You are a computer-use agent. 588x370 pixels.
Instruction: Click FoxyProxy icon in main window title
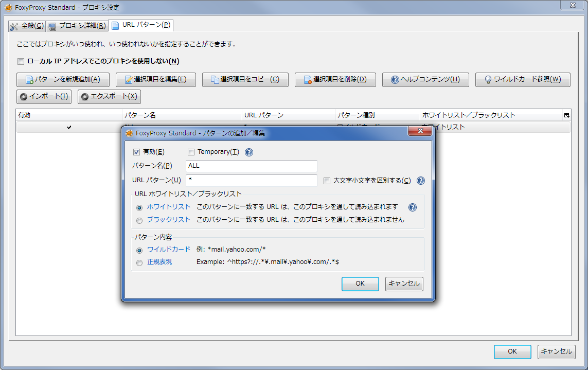(8, 8)
